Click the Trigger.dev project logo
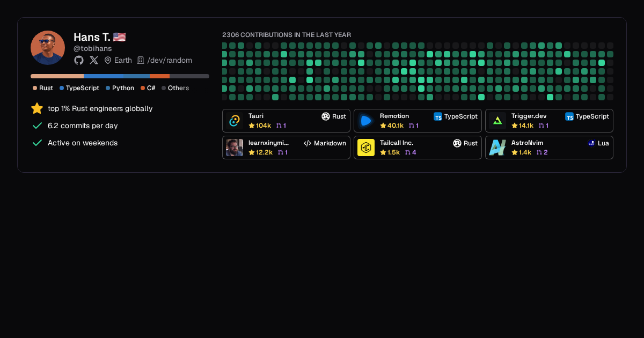This screenshot has height=338, width=644. (x=497, y=121)
